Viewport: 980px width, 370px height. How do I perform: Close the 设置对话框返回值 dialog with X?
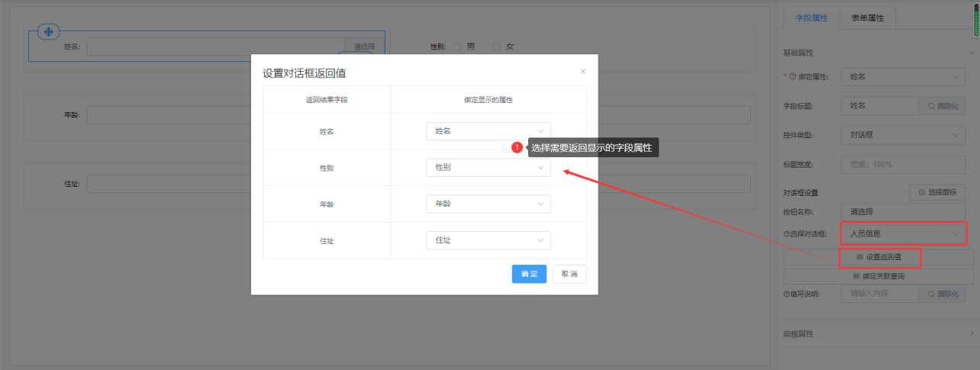click(x=583, y=72)
